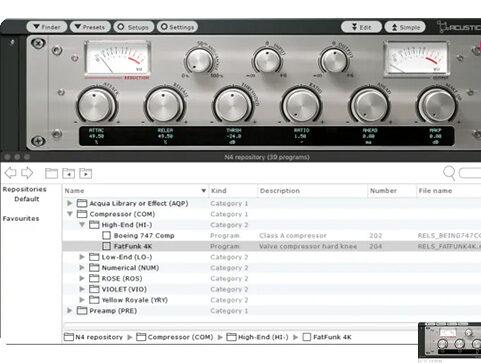Click the plugin preview thumbnail
The image size is (481, 363).
tap(450, 341)
